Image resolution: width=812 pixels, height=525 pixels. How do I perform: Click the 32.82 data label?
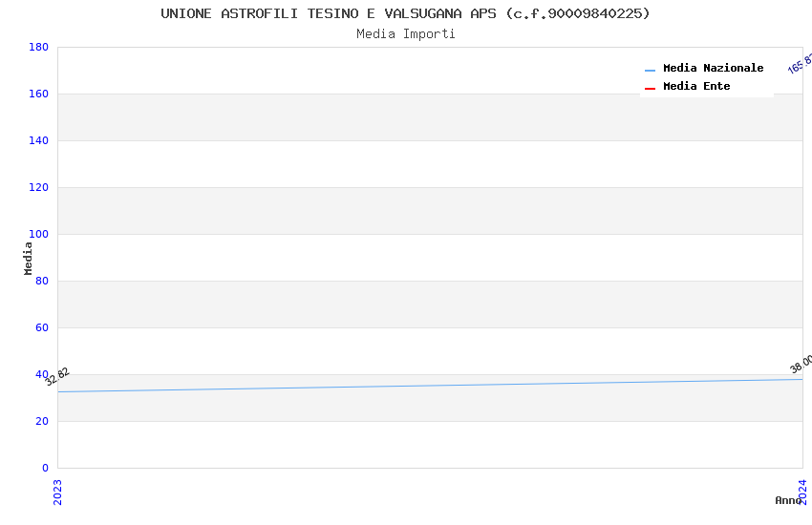tap(57, 376)
